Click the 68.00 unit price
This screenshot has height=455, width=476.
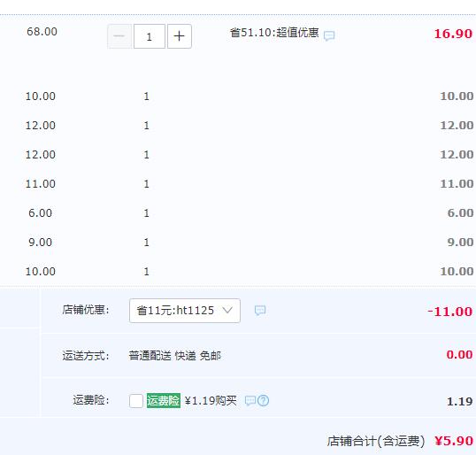pyautogui.click(x=42, y=32)
